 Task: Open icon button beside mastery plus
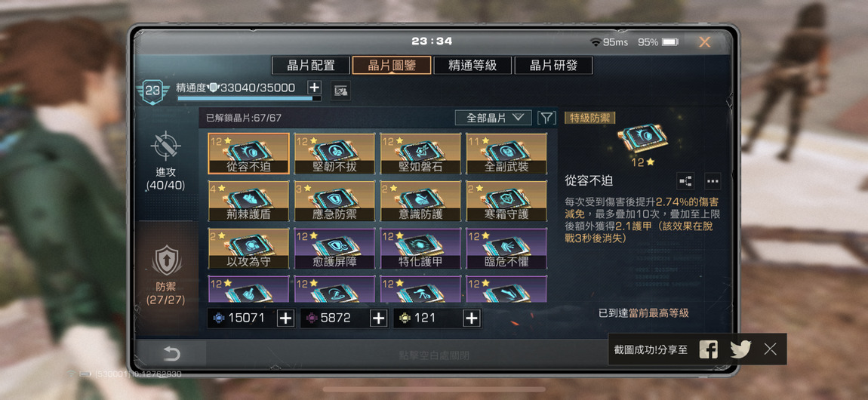coord(340,91)
